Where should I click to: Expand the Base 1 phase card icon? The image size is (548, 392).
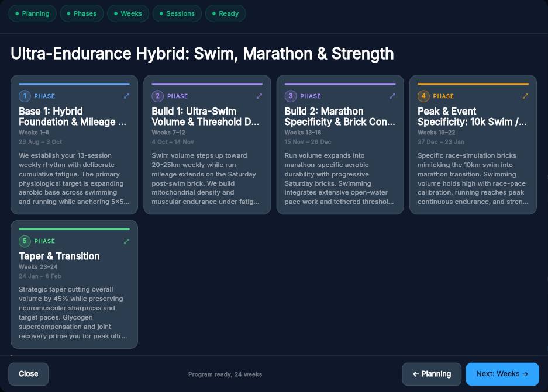[126, 96]
